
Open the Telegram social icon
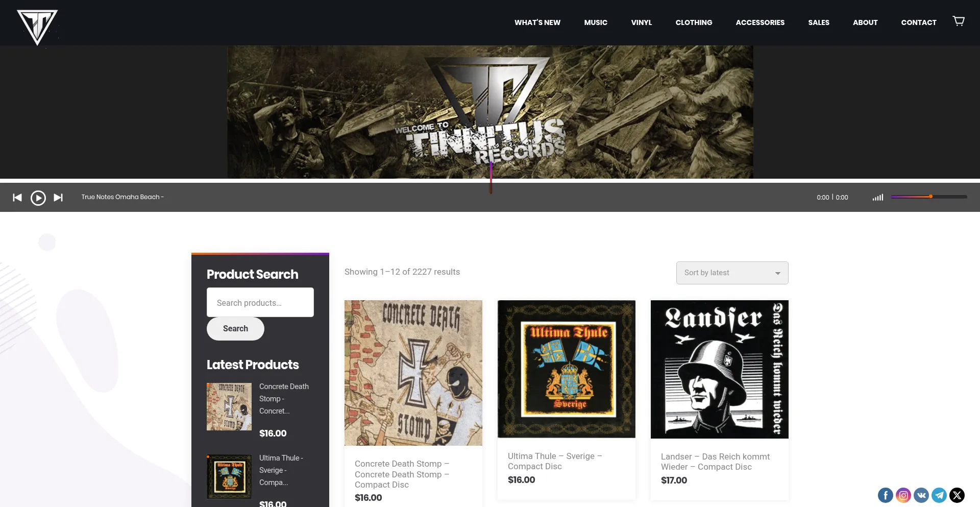coord(939,495)
